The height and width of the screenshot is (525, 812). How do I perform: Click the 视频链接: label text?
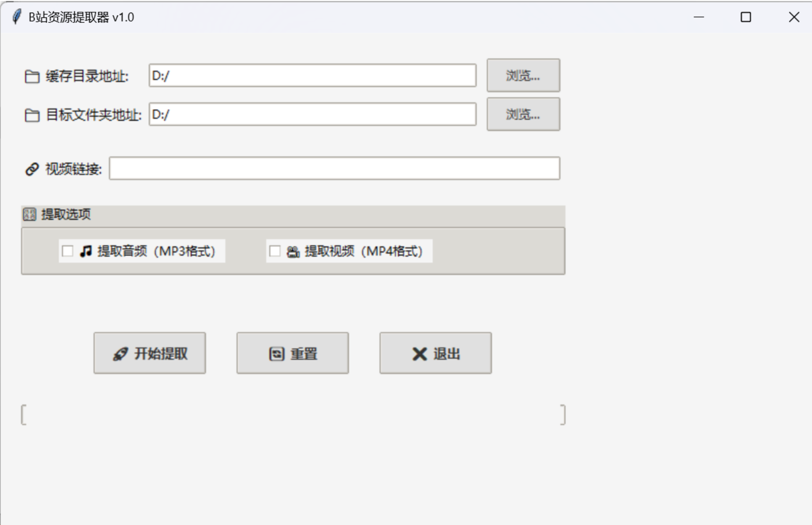[74, 169]
